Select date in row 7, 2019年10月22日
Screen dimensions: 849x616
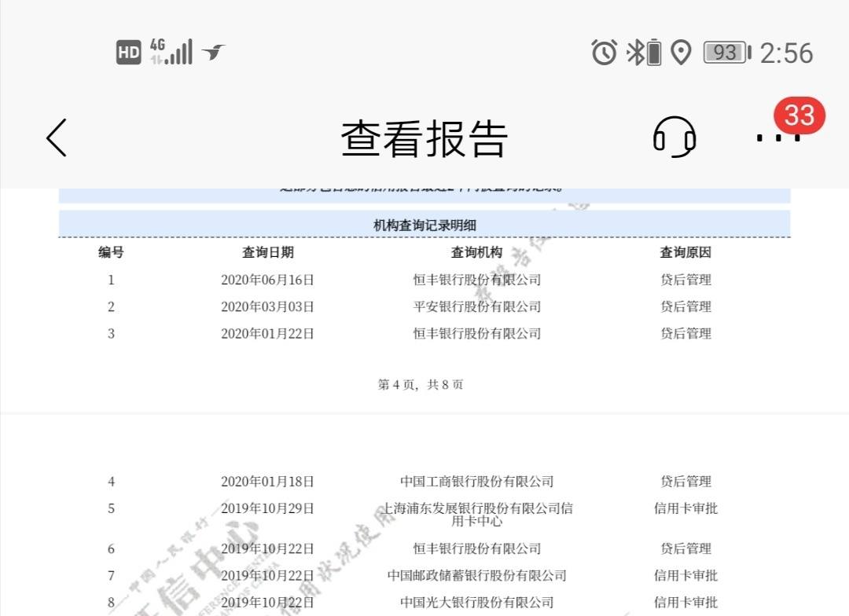(267, 575)
